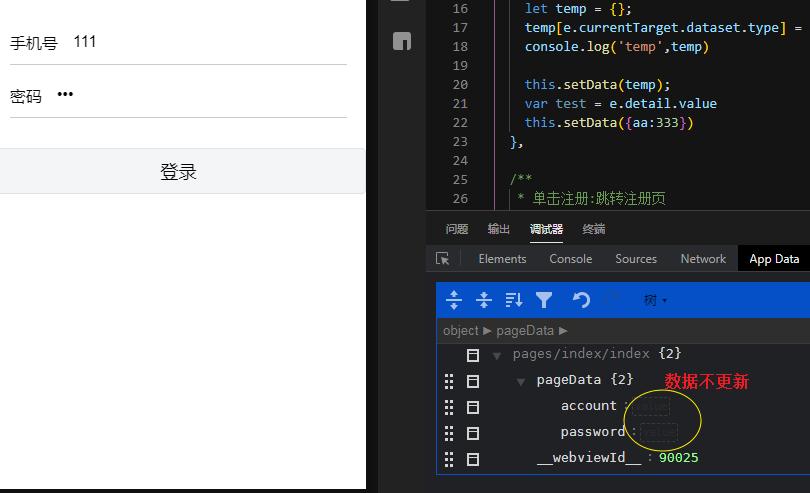Viewport: 810px width, 493px height.
Task: Click the drag handle beside password row
Action: 449,433
